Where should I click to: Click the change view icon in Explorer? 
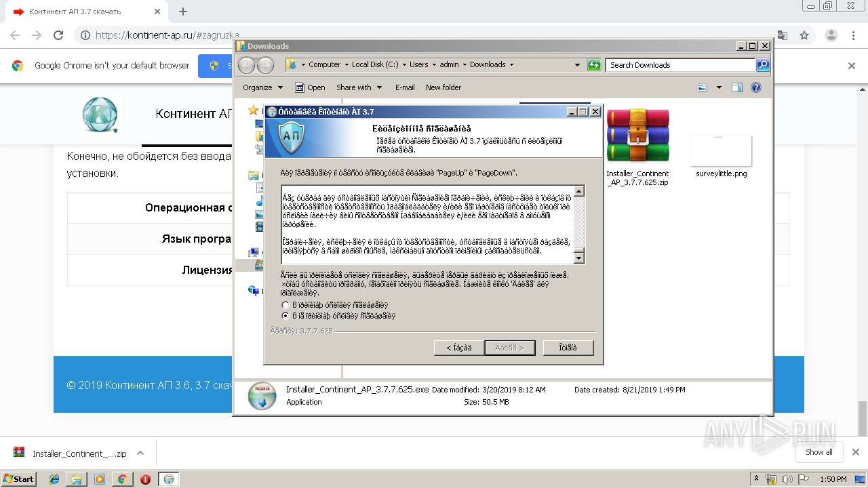point(703,87)
